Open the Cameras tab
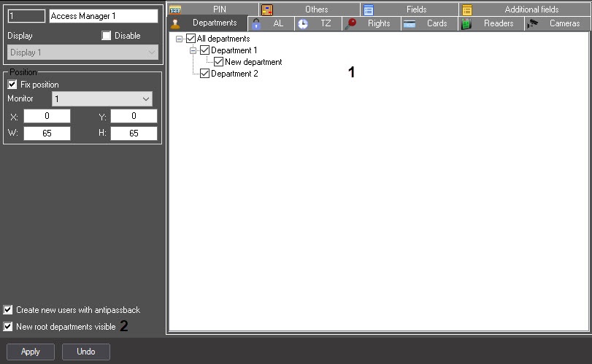592x364 pixels. coord(558,23)
